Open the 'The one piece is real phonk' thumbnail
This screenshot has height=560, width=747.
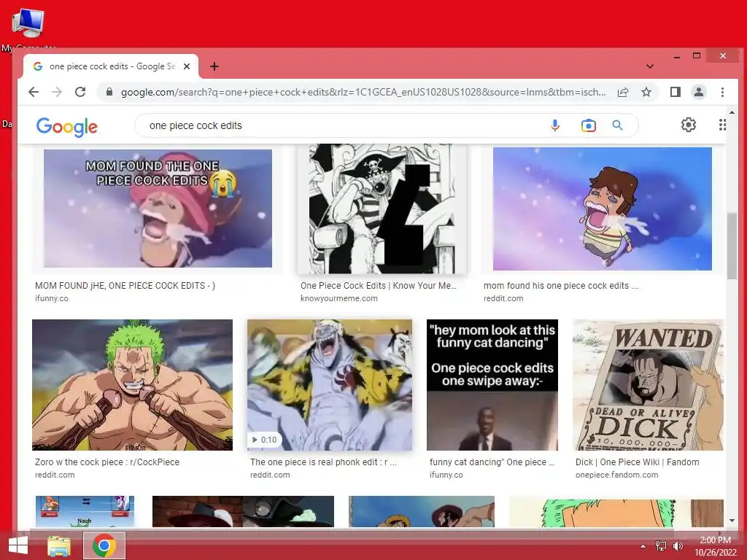(330, 385)
